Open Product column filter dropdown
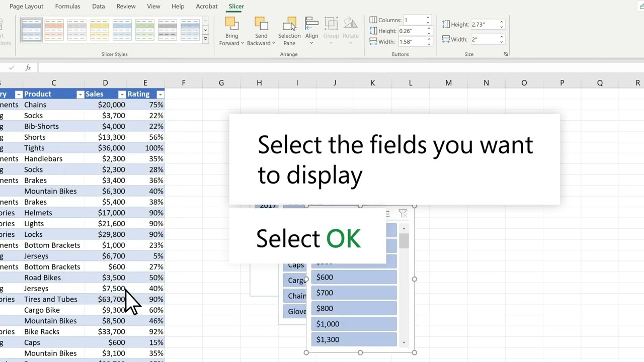644x362 pixels. (80, 95)
